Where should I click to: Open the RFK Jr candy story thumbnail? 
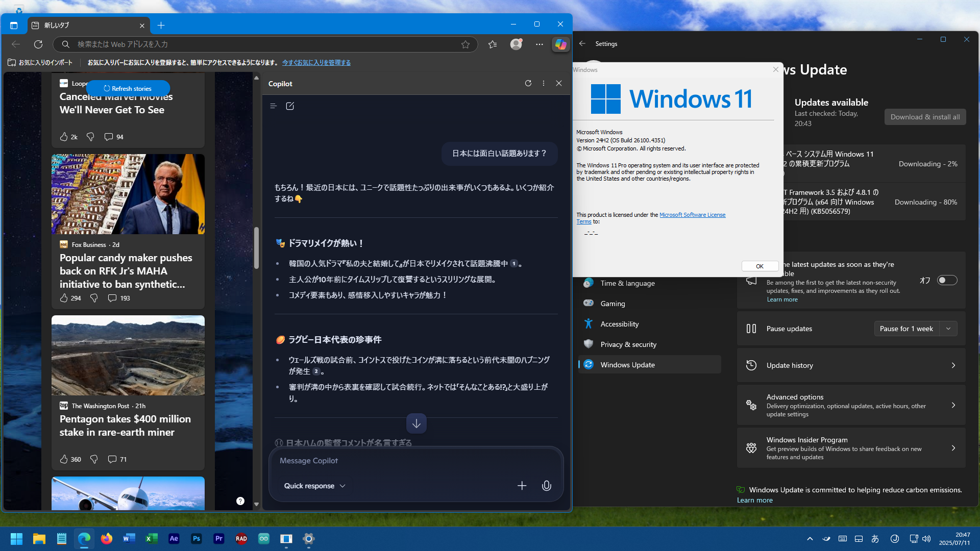coord(128,194)
